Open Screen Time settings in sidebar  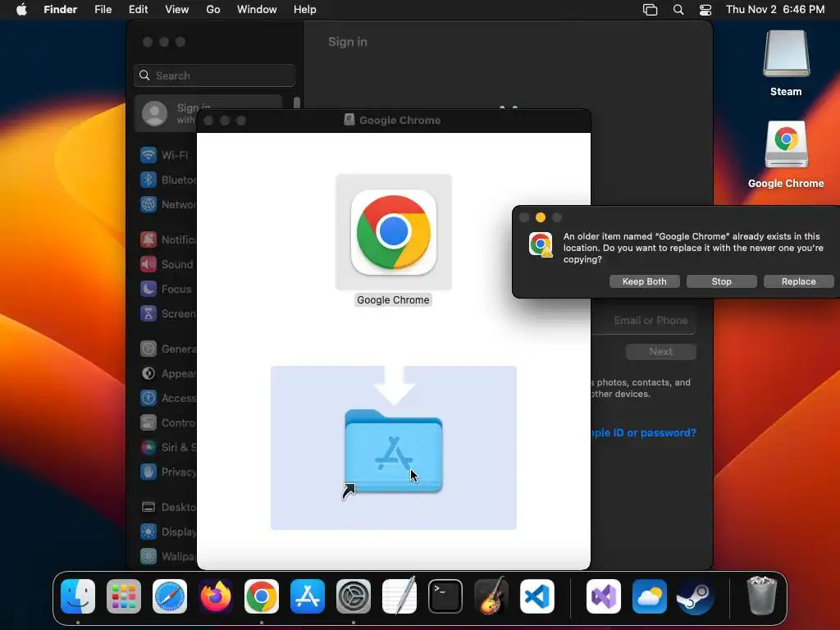[x=167, y=313]
